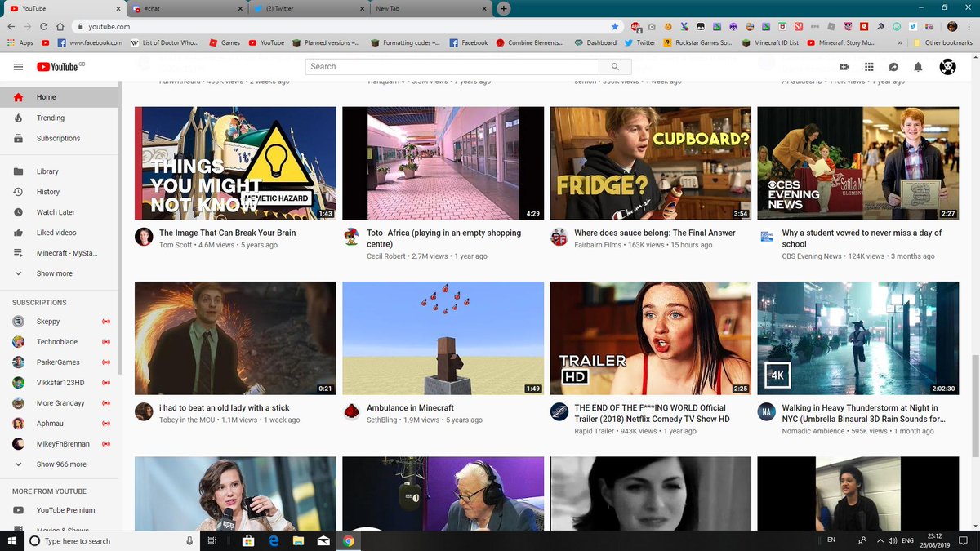Click into the YouTube search field
Viewport: 980px width, 551px height.
(x=452, y=67)
